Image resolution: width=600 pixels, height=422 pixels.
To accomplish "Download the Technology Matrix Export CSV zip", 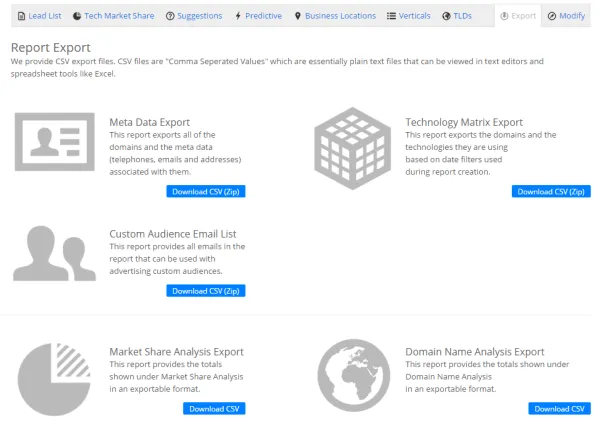I will 551,191.
